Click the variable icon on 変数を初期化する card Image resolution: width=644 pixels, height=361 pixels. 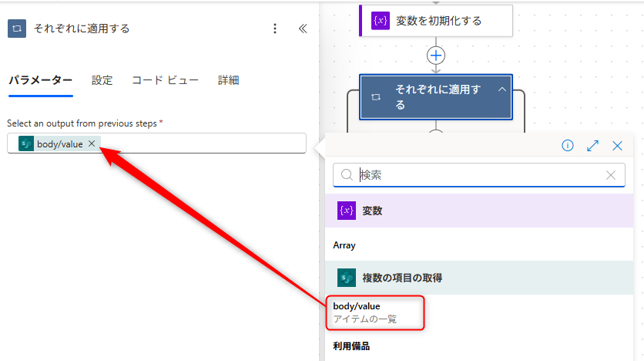click(x=381, y=21)
